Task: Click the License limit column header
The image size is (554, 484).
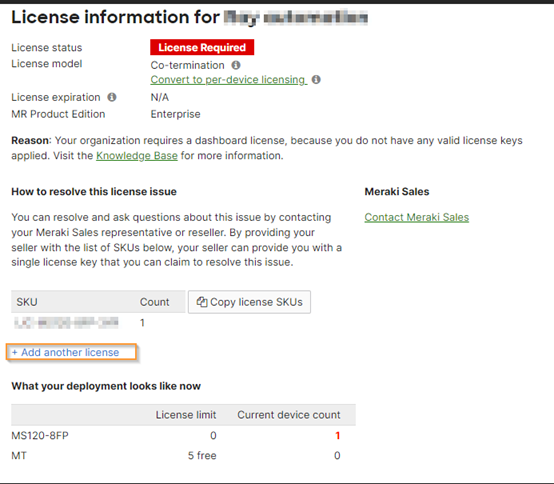Action: 186,415
